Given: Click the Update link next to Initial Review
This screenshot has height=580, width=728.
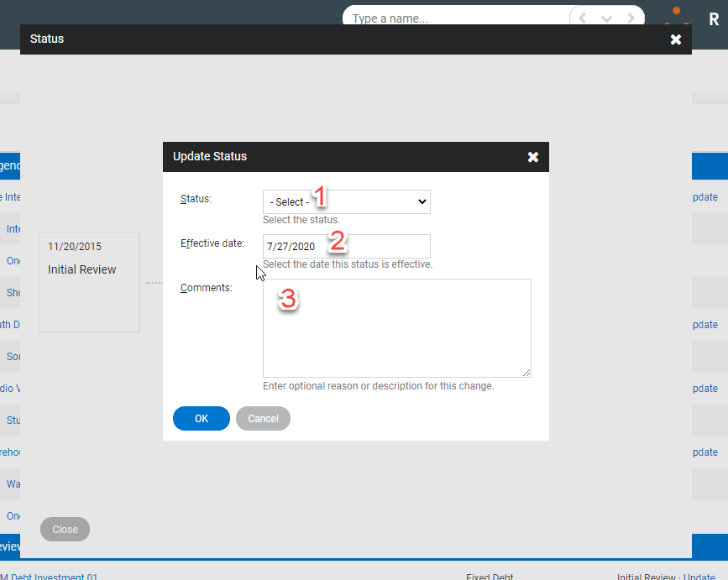Looking at the screenshot, I should point(699,577).
